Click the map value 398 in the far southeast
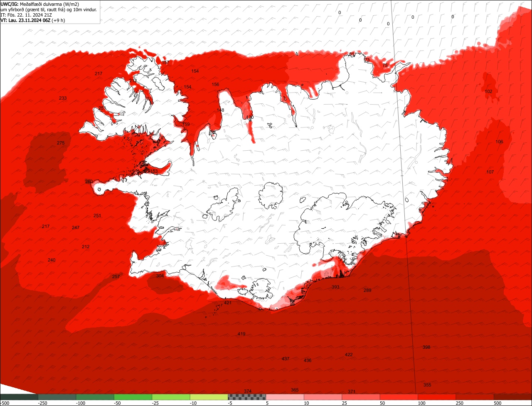 pos(426,347)
